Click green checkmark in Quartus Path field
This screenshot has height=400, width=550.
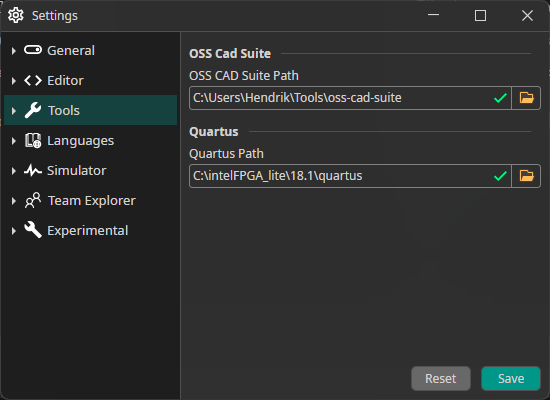click(500, 176)
